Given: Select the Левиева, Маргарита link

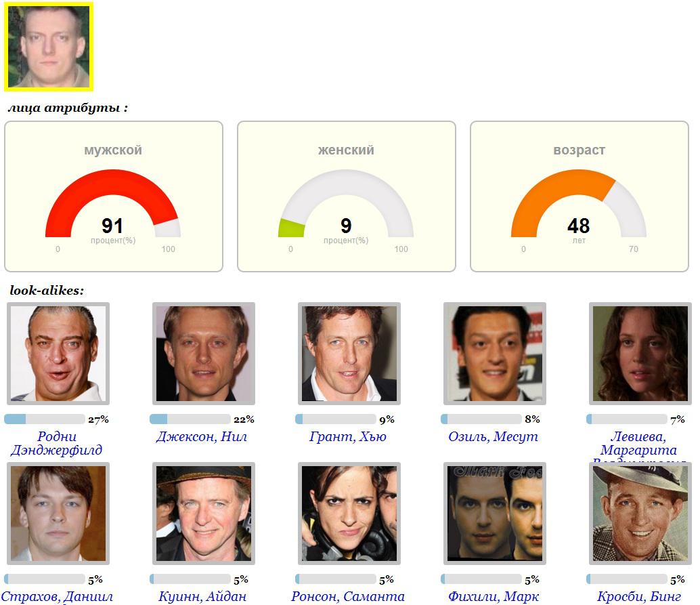Looking at the screenshot, I should point(638,443).
